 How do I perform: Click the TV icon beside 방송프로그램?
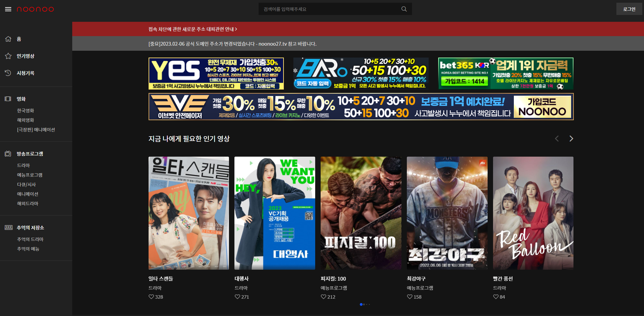(8, 154)
